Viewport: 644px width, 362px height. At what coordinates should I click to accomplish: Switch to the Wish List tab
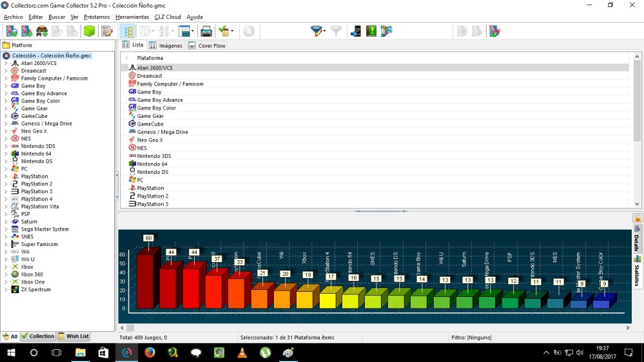tap(73, 336)
